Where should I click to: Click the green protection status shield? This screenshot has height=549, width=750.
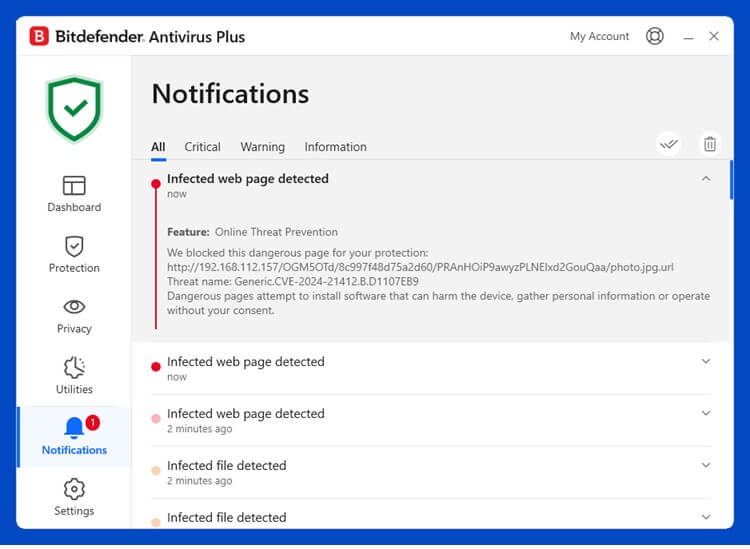point(74,109)
